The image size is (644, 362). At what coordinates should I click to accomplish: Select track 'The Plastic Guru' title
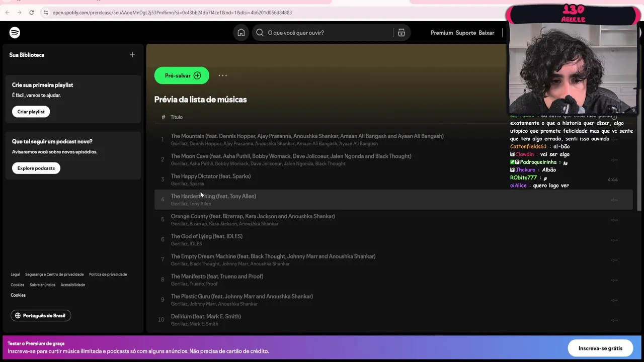pyautogui.click(x=242, y=297)
